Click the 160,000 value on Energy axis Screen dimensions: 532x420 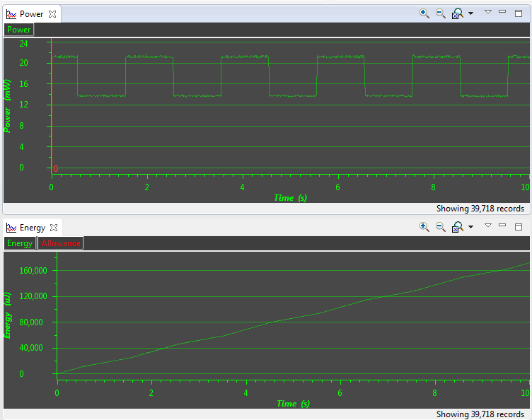coord(33,271)
